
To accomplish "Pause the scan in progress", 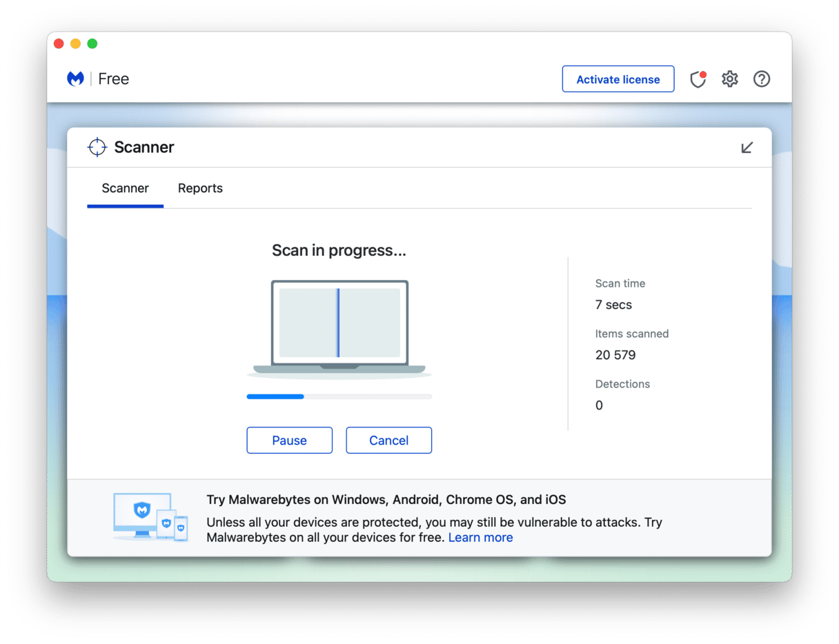I will [x=289, y=441].
